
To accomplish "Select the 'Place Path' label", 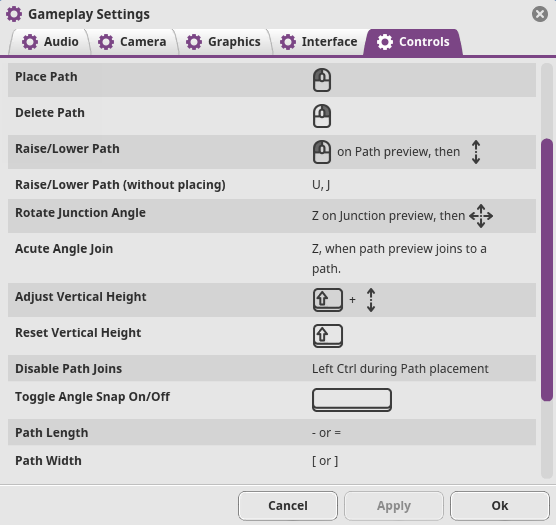I will (46, 77).
